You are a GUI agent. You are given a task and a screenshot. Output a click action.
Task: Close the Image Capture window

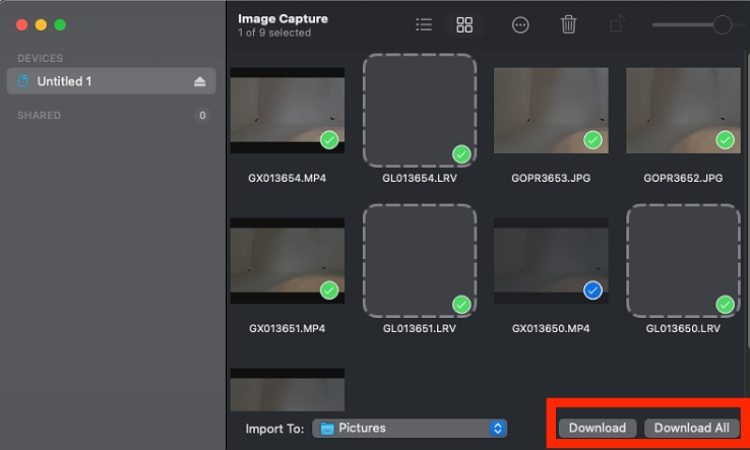[x=22, y=25]
